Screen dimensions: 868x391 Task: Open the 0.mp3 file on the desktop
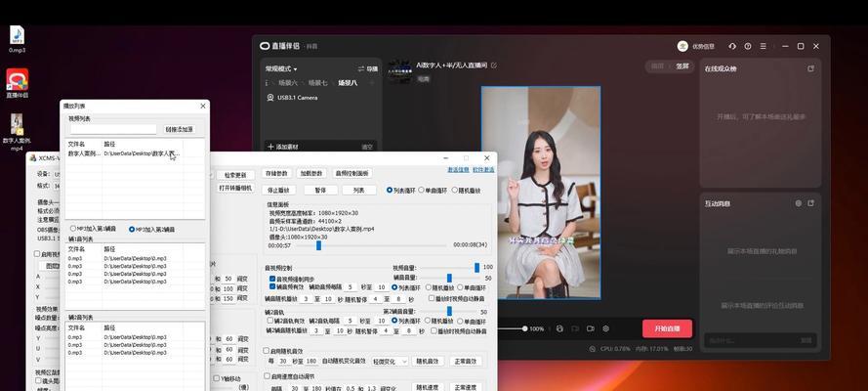pyautogui.click(x=18, y=39)
